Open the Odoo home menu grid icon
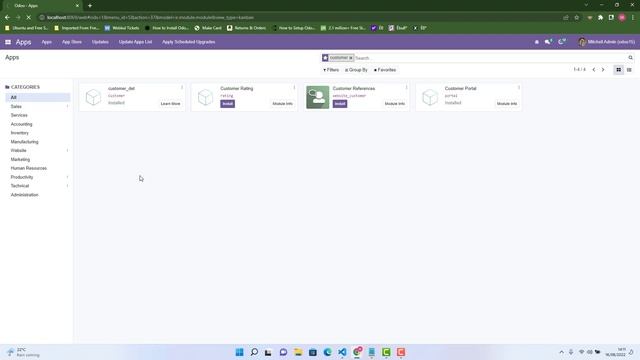This screenshot has height=360, width=640. point(8,42)
